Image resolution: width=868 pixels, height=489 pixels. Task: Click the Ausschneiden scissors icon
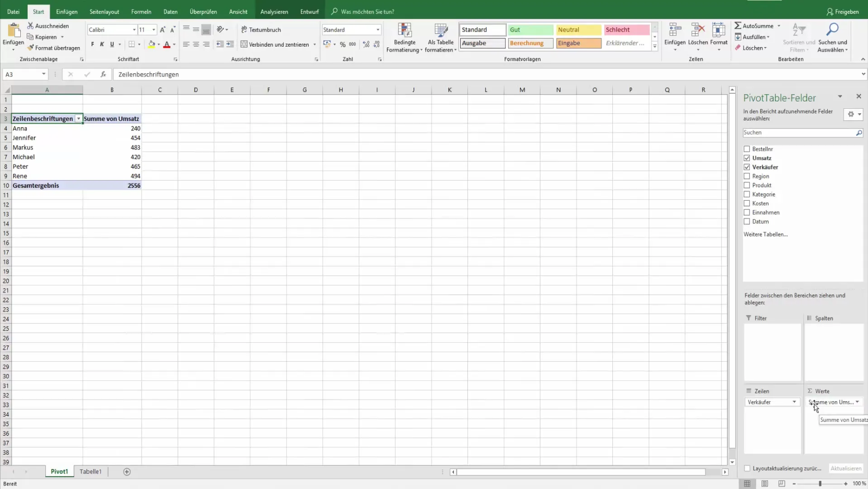30,26
